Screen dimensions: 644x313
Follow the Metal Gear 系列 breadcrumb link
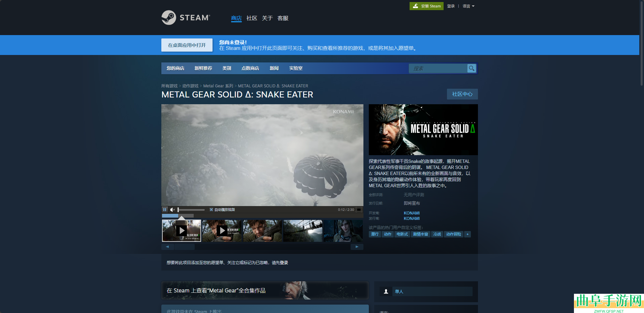point(218,86)
